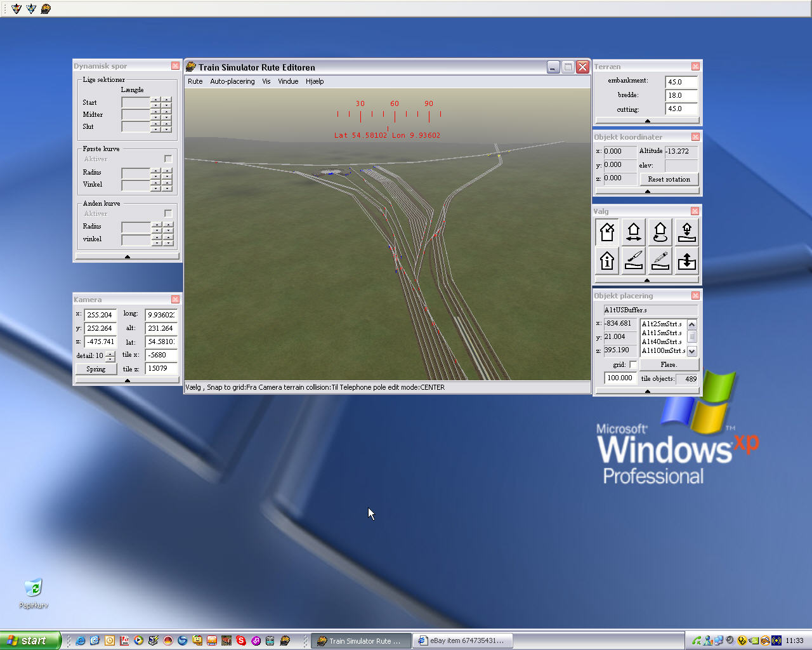The height and width of the screenshot is (650, 812).
Task: Select Alt100mStrt.s in the object list
Action: (663, 350)
